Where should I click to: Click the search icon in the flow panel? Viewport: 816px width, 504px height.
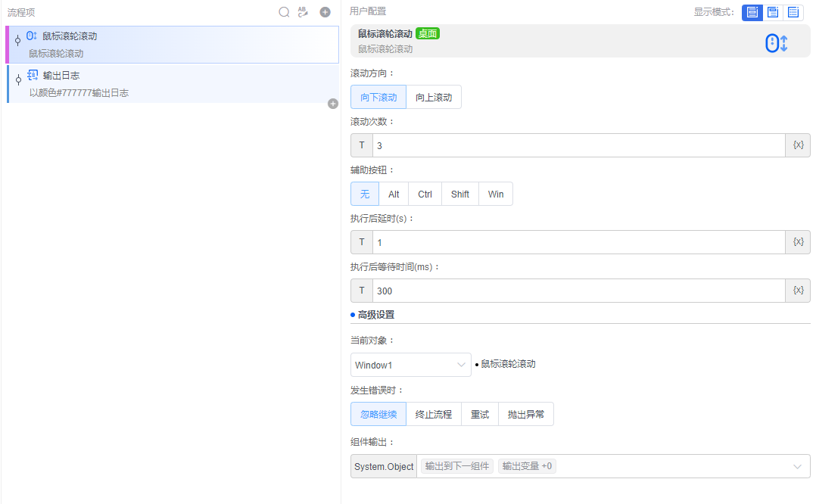(284, 12)
